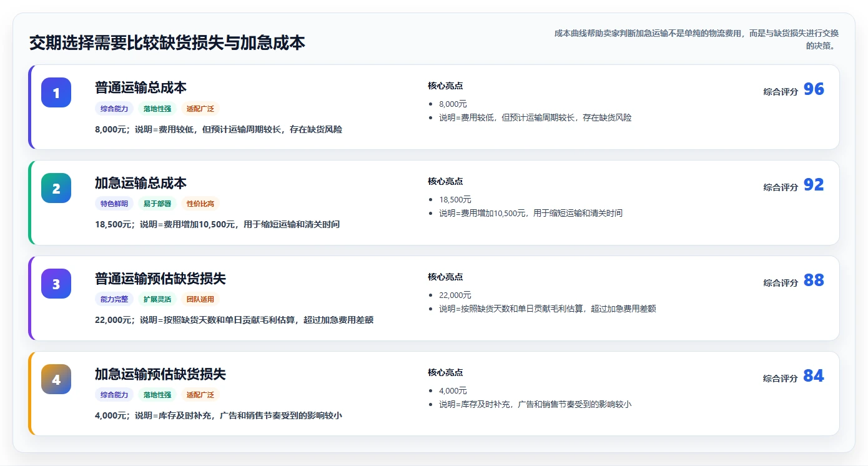Click 综合评分 label beside score 92
Image resolution: width=868 pixels, height=466 pixels.
pyautogui.click(x=781, y=187)
